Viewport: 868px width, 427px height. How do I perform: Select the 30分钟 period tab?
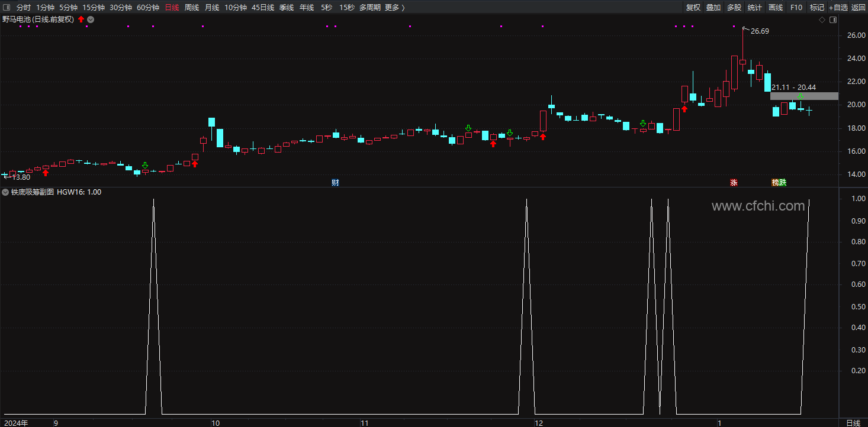[121, 8]
